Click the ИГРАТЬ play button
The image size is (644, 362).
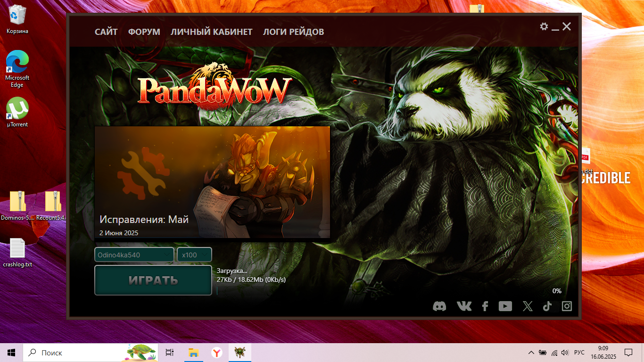(x=153, y=280)
